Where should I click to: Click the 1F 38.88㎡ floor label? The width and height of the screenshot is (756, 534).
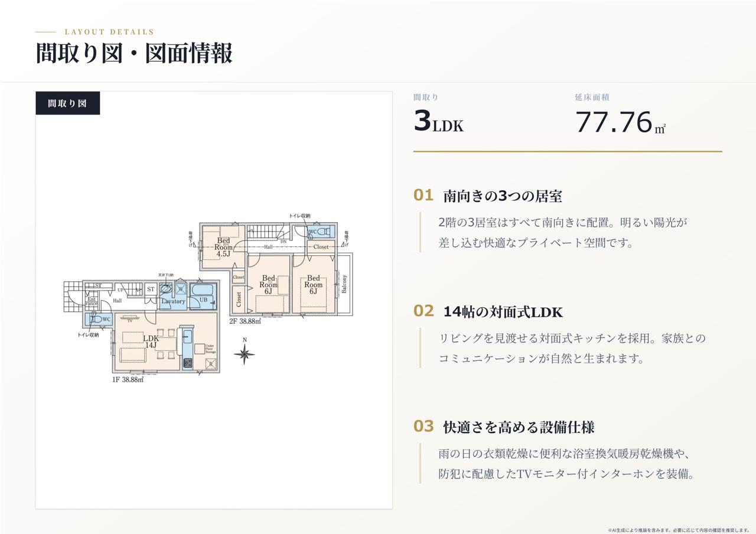point(128,380)
